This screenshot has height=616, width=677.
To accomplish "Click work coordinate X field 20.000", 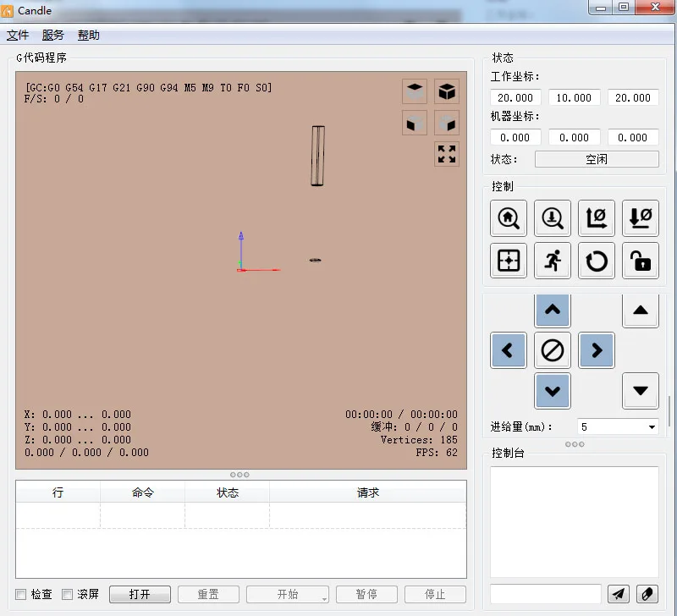I will (515, 97).
